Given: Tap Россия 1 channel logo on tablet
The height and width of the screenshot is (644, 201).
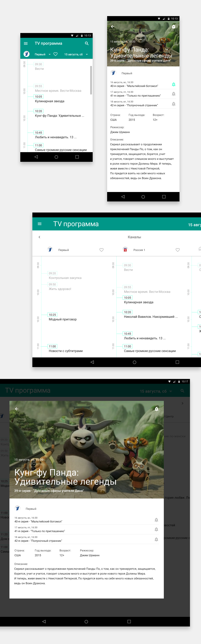Looking at the screenshot, I should click(x=125, y=250).
